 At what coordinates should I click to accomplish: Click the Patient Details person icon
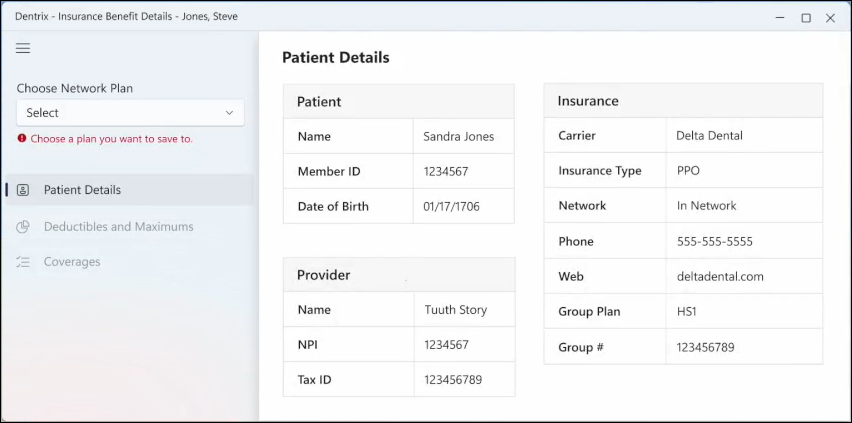tap(23, 190)
